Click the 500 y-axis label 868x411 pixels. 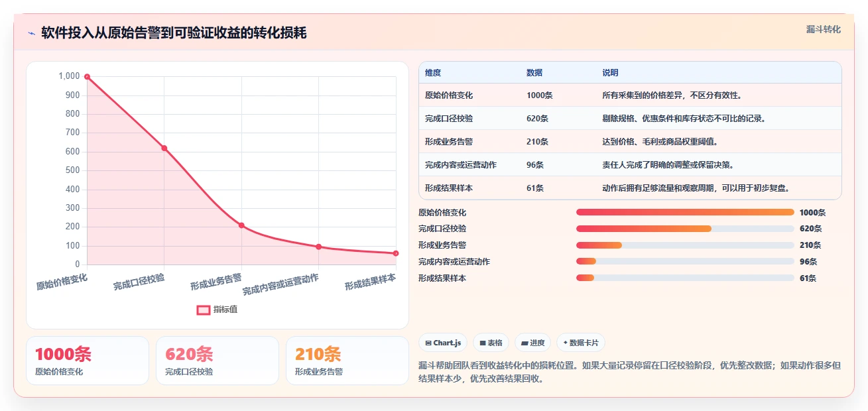click(73, 170)
